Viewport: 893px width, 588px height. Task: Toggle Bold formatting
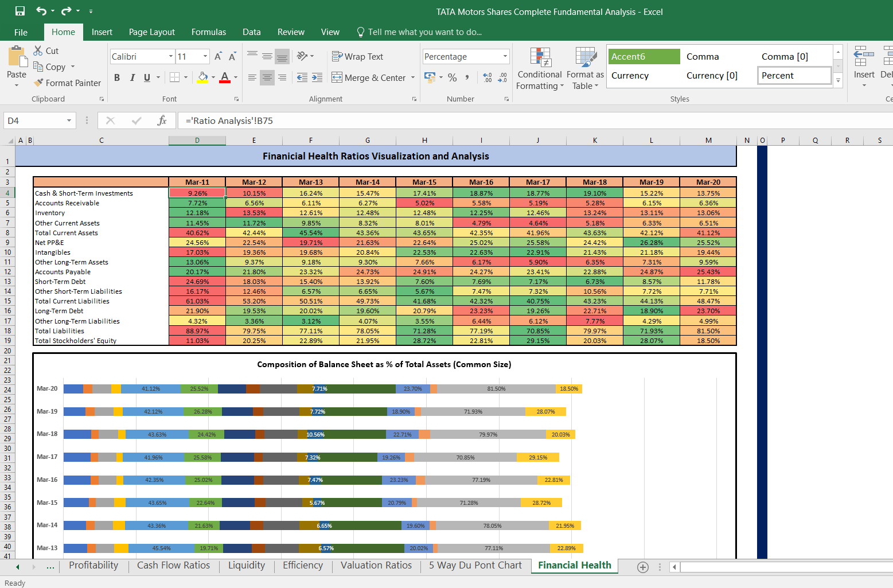117,77
